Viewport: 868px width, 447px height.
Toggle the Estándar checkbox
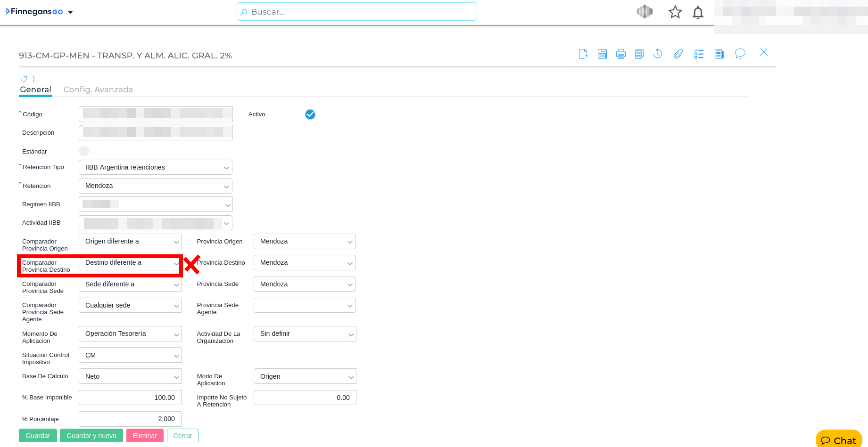pyautogui.click(x=84, y=151)
